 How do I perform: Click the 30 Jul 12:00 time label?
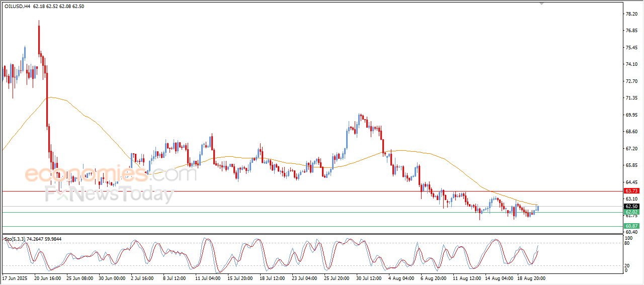(x=370, y=278)
